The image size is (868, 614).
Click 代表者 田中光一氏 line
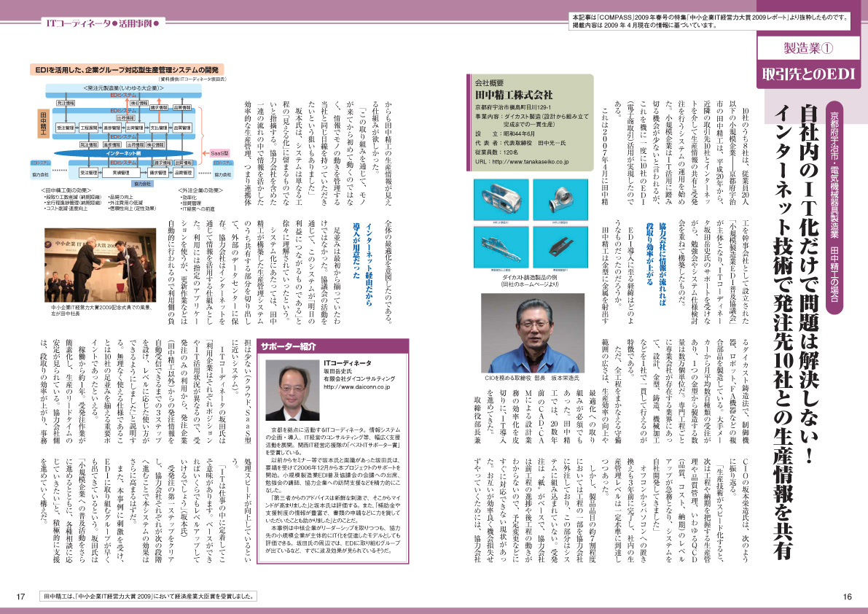520,143
